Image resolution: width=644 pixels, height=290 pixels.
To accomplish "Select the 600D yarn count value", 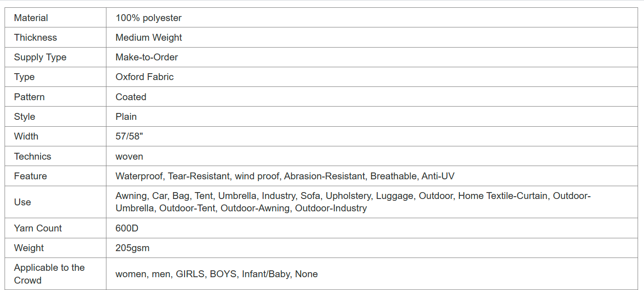I will click(127, 228).
